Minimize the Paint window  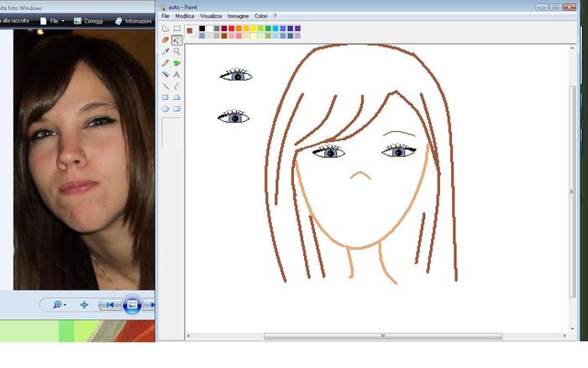(x=541, y=7)
